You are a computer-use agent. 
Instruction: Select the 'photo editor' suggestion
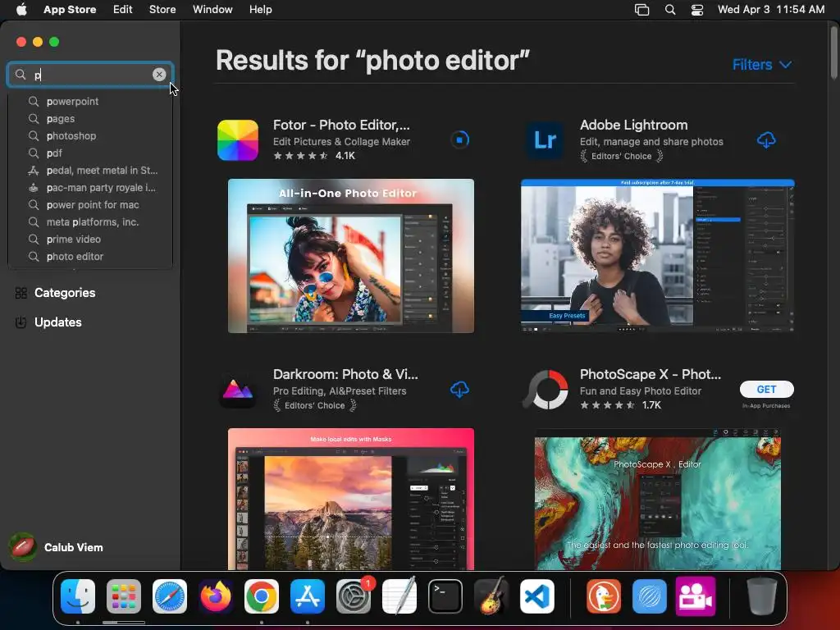tap(90, 256)
